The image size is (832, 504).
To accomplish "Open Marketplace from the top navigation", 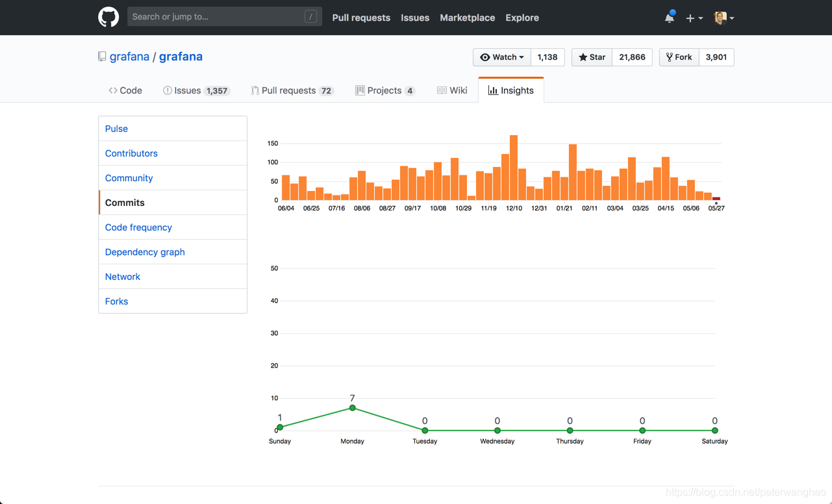I will [467, 18].
